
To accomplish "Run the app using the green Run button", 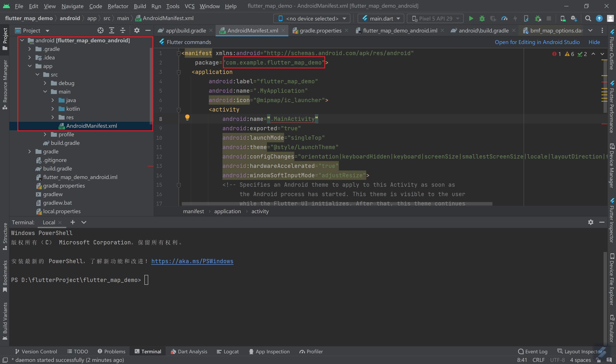I will (x=471, y=18).
